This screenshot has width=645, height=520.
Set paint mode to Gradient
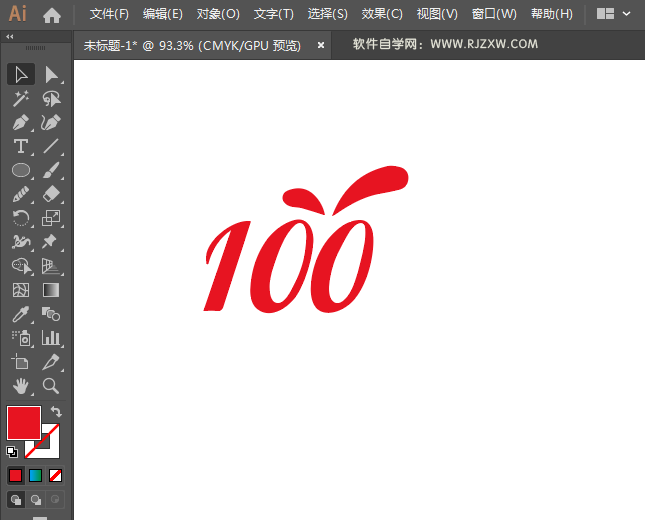pyautogui.click(x=35, y=476)
